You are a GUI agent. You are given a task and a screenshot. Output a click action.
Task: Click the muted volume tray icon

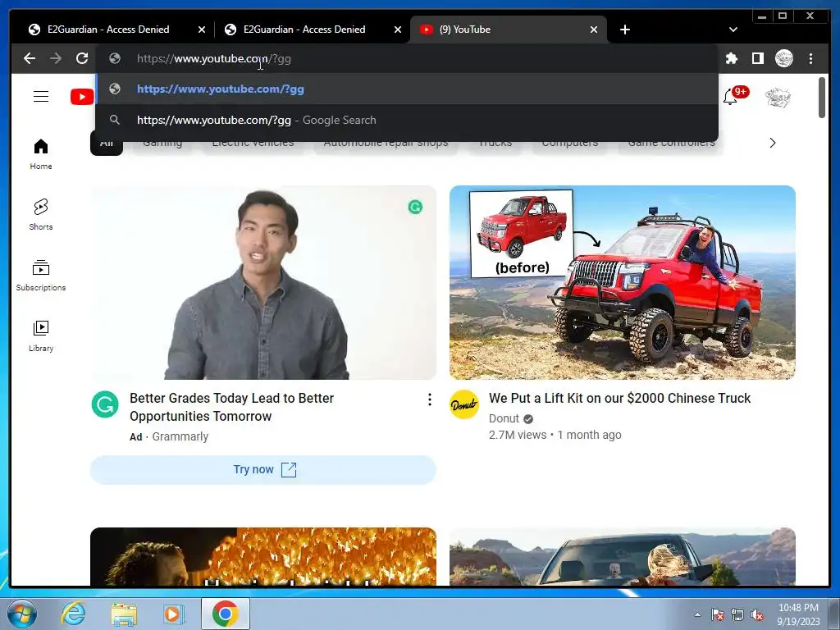(x=757, y=614)
